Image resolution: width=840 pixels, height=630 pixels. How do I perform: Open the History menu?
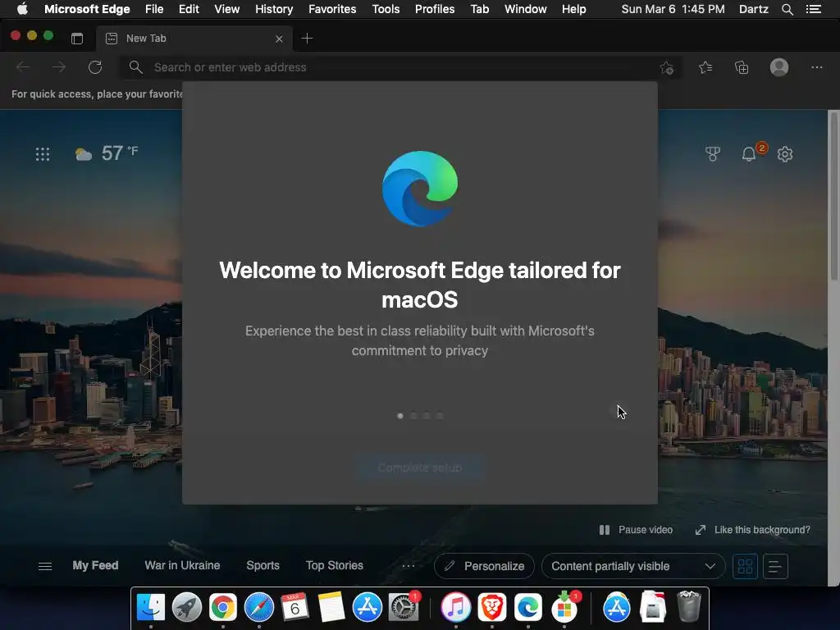pos(274,9)
